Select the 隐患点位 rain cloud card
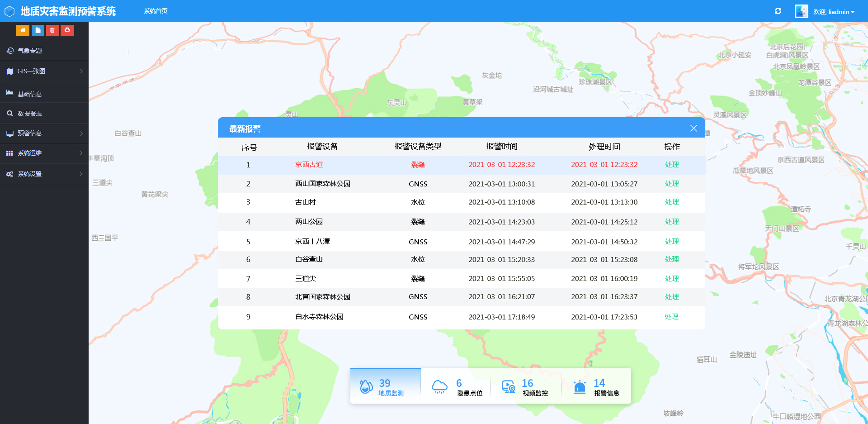 click(457, 387)
